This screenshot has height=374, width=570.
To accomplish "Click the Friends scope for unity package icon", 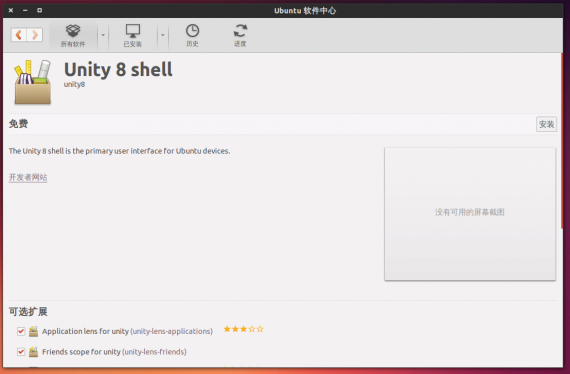I will click(x=33, y=352).
